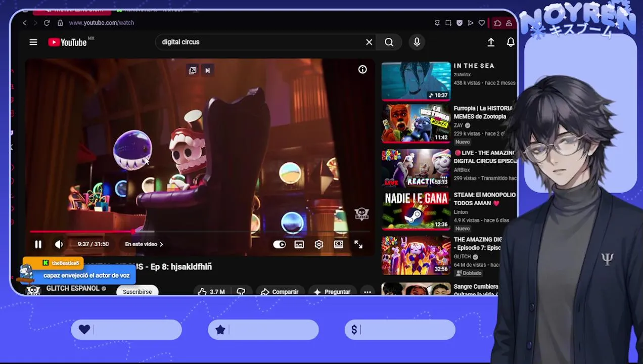This screenshot has height=364, width=643.
Task: Open 'LIVE - THE AMAZING DIGITAL CIRCUS' title
Action: [x=484, y=157]
